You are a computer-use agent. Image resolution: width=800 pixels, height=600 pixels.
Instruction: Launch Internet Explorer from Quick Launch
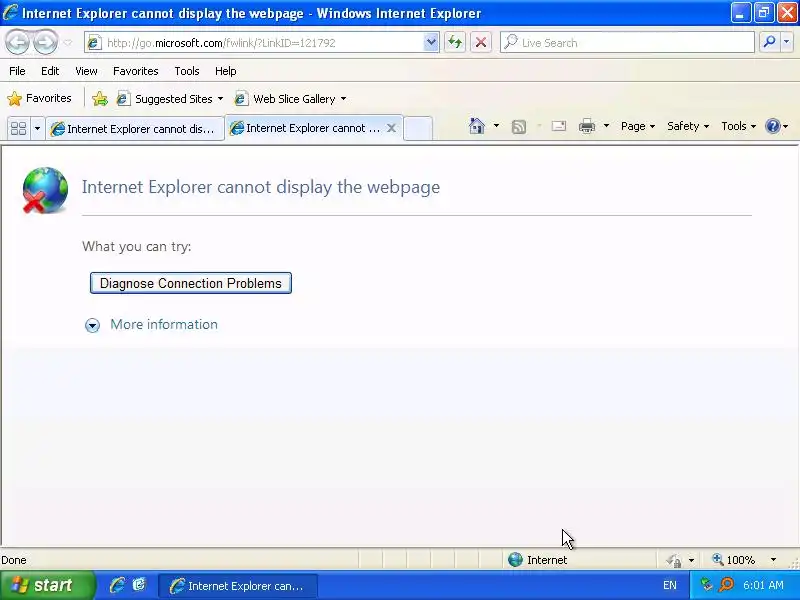pyautogui.click(x=117, y=585)
